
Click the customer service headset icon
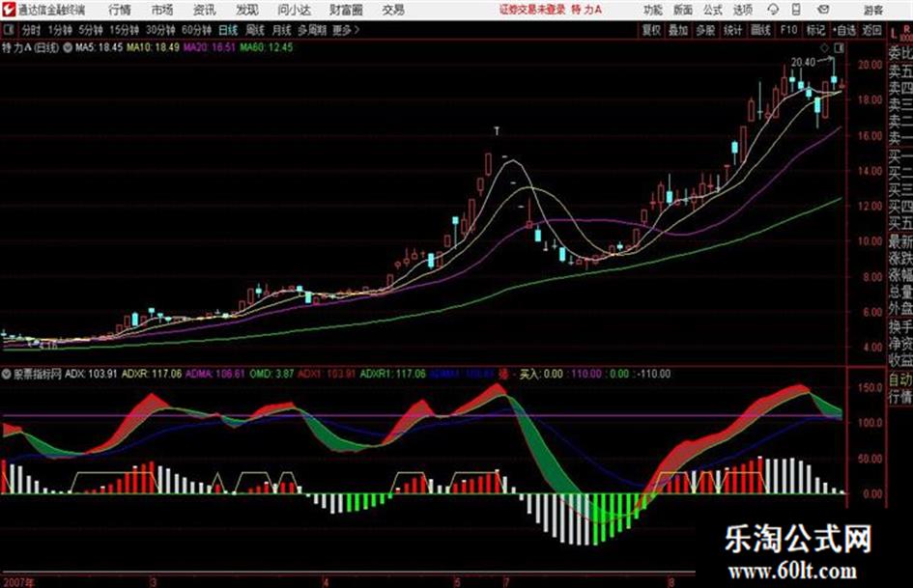773,10
